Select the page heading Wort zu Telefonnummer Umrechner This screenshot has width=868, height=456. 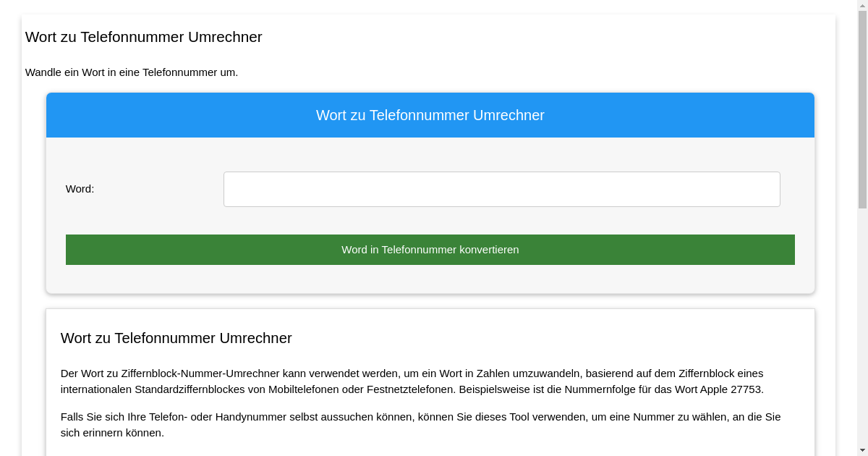click(143, 37)
